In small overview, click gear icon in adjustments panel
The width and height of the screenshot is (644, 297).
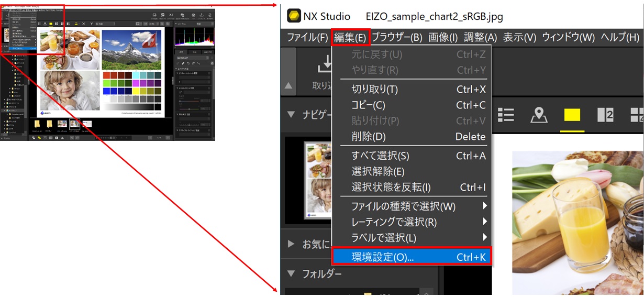coord(212,63)
